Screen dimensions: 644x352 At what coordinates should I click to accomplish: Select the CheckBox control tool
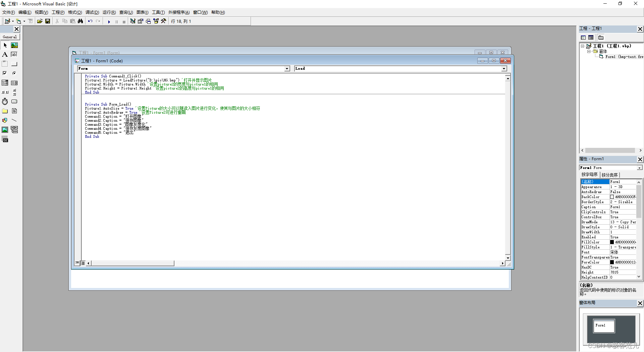point(5,73)
